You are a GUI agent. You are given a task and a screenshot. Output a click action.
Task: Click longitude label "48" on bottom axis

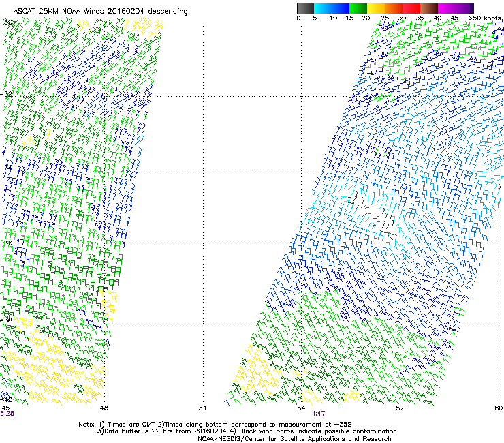(x=104, y=408)
